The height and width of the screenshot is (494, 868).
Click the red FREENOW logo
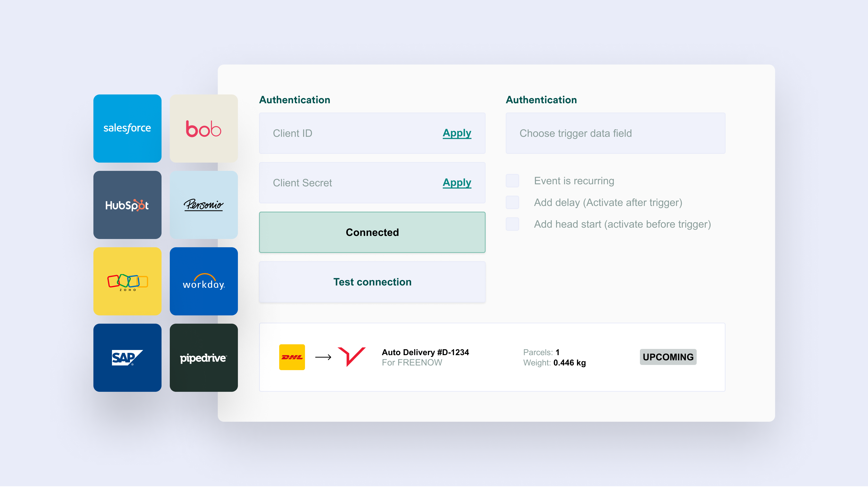351,357
